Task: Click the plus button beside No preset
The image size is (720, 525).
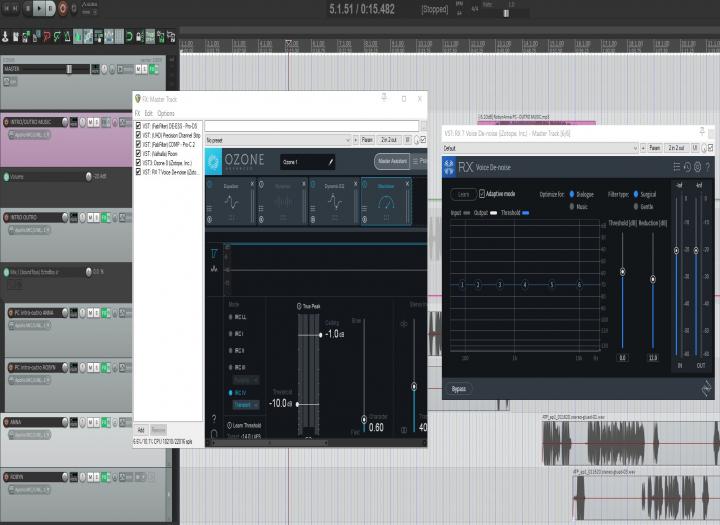Action: coord(356,140)
